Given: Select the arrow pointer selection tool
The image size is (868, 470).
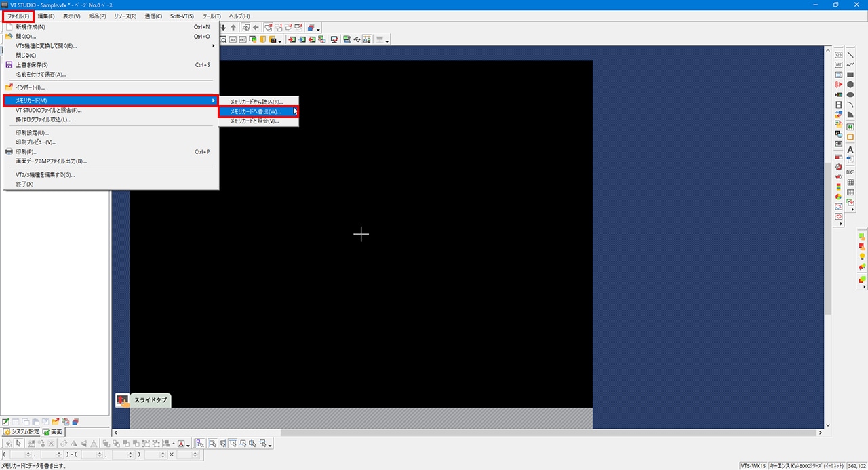Looking at the screenshot, I should click(x=19, y=444).
